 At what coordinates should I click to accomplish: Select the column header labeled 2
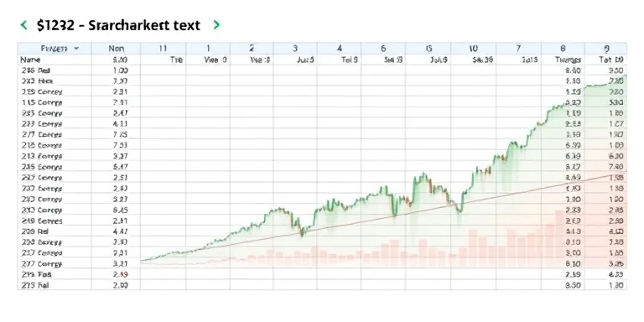[x=252, y=49]
